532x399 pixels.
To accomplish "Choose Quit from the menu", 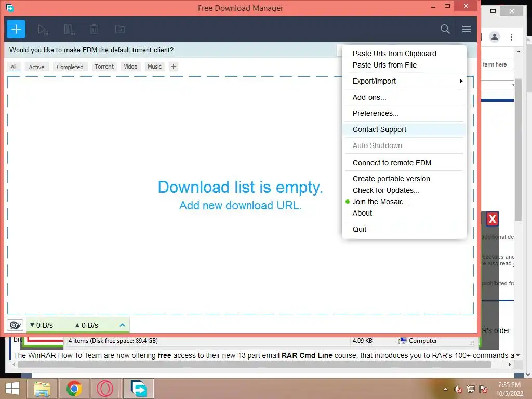I will tap(404, 229).
